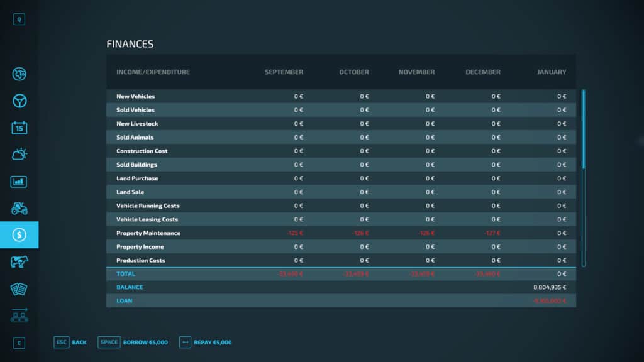Open the calendar page icon
644x362 pixels.
tap(19, 128)
